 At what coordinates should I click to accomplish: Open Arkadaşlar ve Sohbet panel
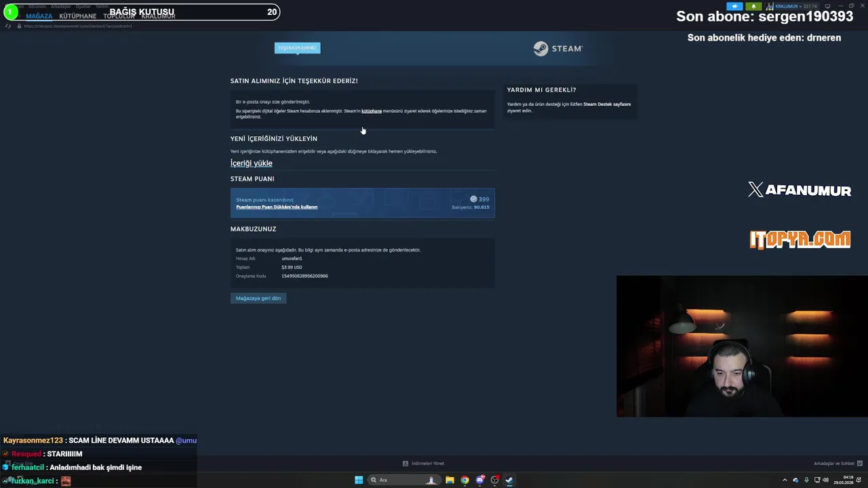pos(833,464)
